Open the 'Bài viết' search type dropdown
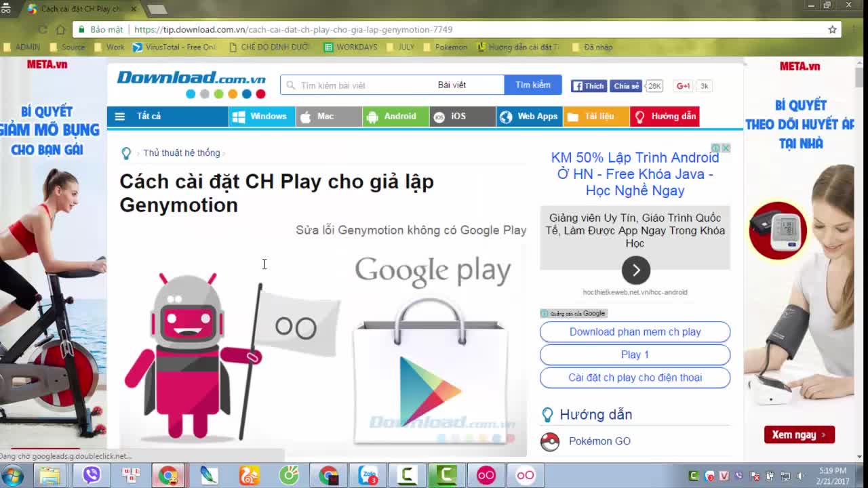This screenshot has width=868, height=488. (x=468, y=85)
